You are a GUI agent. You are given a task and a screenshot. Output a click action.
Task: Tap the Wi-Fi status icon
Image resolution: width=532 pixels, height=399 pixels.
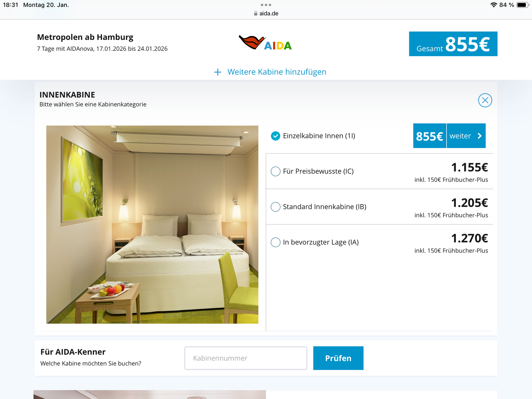(493, 5)
